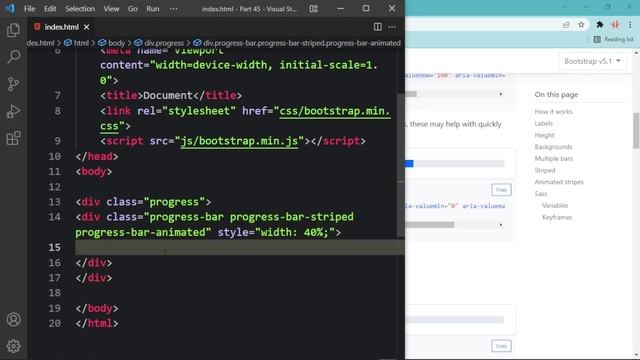The width and height of the screenshot is (640, 360).
Task: Click the browser page vertical scrollbar
Action: tap(636, 131)
